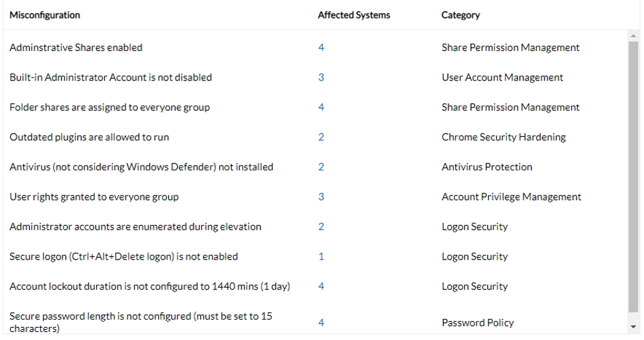Select the Antivirus Protection category text
The width and height of the screenshot is (644, 340).
(487, 167)
